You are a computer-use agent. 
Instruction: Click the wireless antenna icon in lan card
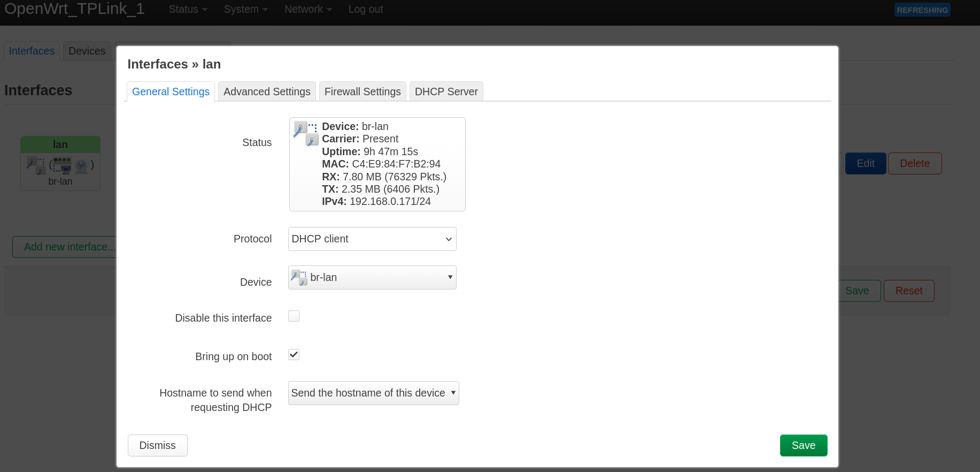[81, 166]
